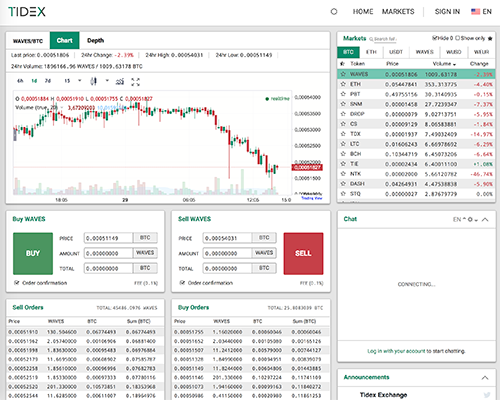The image size is (500, 400).
Task: Select the BTC markets tab
Action: pos(348,52)
